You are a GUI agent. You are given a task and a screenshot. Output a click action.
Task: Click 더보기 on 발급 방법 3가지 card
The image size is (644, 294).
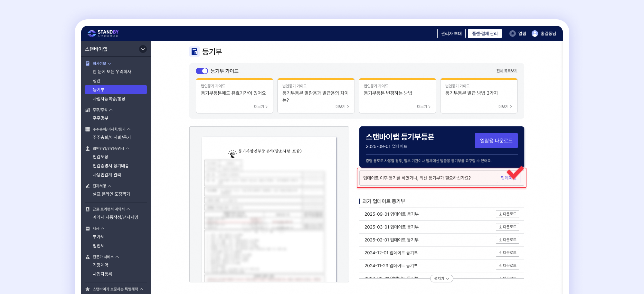pyautogui.click(x=505, y=107)
